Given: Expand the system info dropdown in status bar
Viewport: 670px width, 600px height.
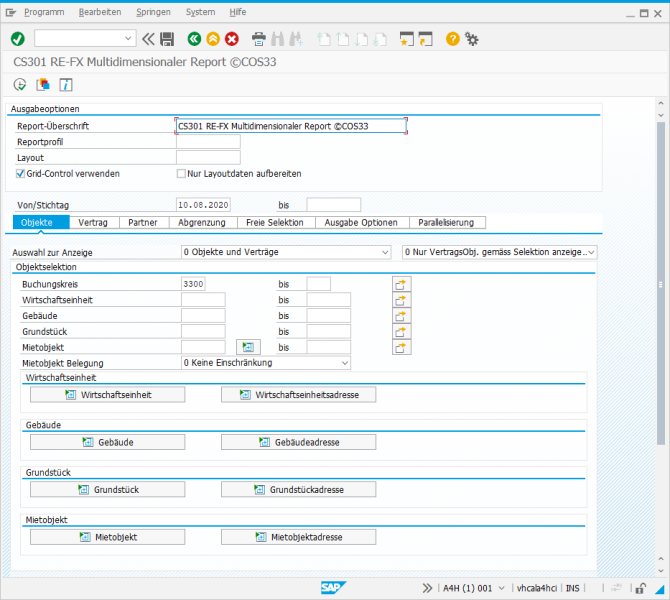Looking at the screenshot, I should tap(502, 588).
